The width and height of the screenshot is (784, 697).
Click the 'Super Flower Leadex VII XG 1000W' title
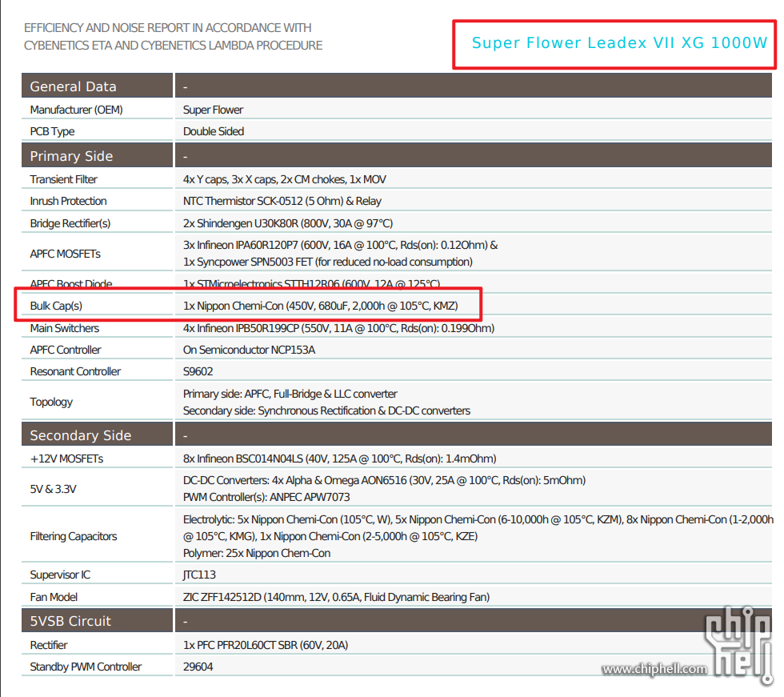pos(619,43)
